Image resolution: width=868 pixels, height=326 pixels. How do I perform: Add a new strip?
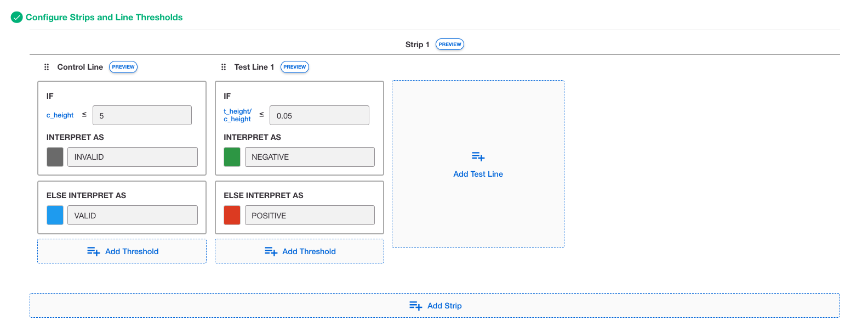pyautogui.click(x=435, y=306)
